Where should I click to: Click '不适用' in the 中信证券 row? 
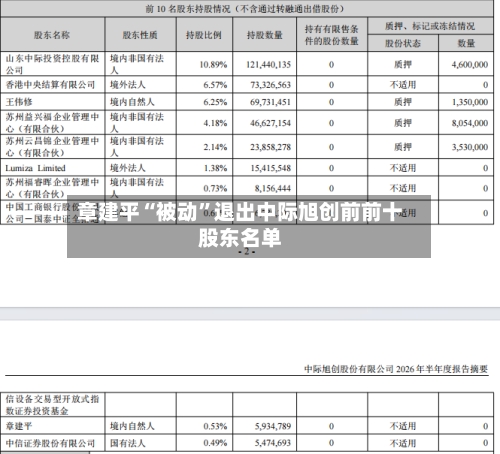pyautogui.click(x=403, y=443)
